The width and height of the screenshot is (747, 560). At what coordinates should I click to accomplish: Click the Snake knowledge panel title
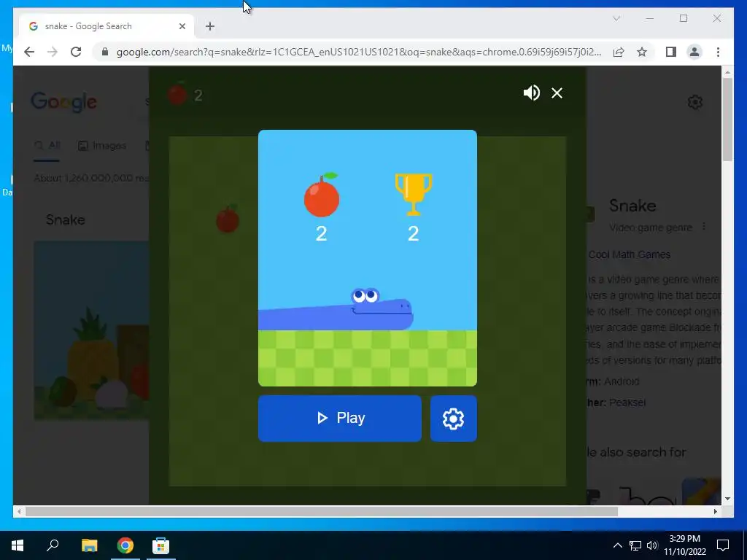(x=632, y=206)
